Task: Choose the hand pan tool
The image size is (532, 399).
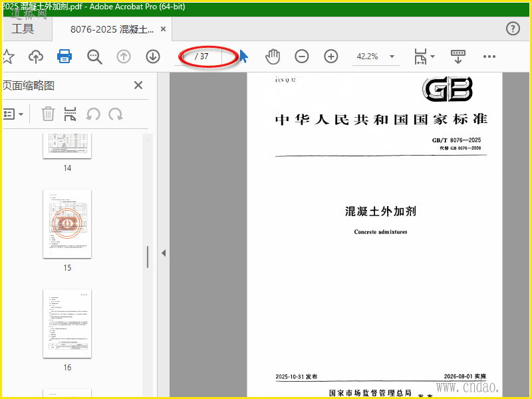Action: point(273,57)
